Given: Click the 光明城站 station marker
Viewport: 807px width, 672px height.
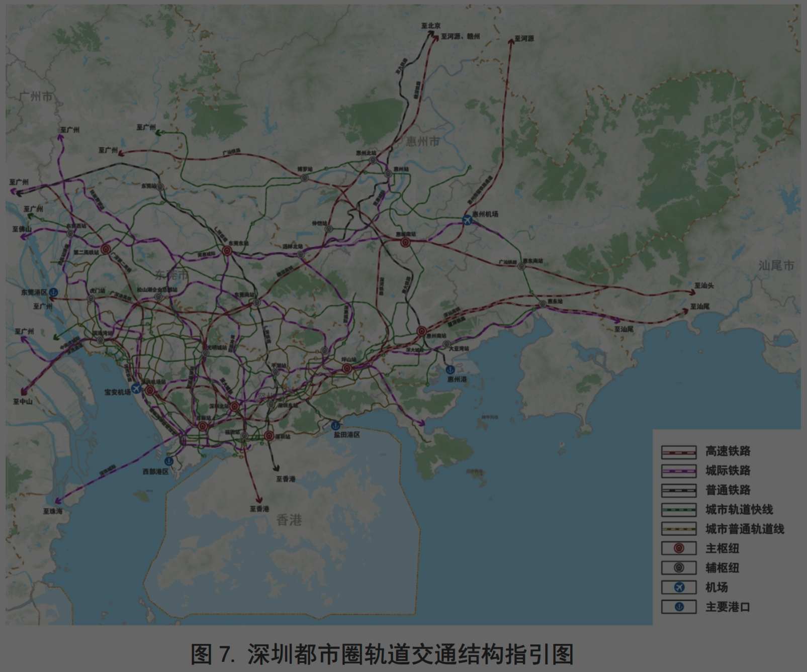Looking at the screenshot, I should pos(205,353).
